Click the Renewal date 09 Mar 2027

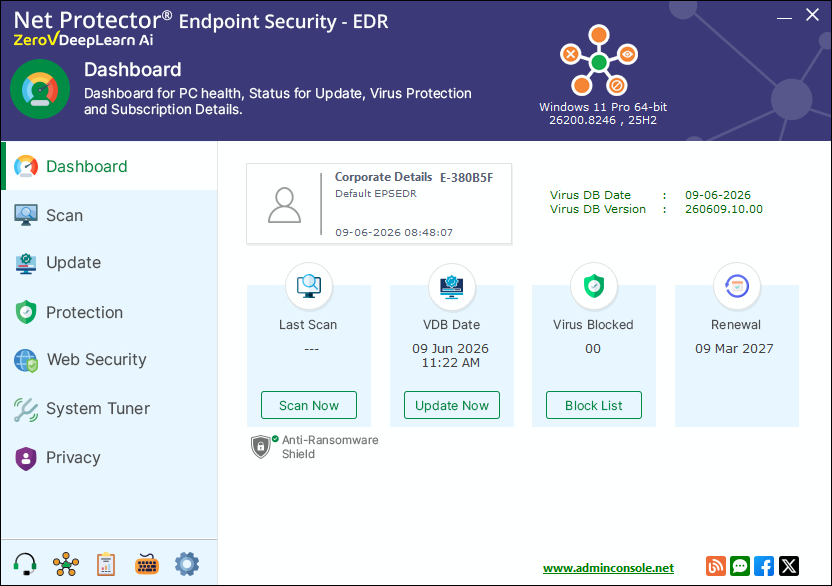coord(734,349)
